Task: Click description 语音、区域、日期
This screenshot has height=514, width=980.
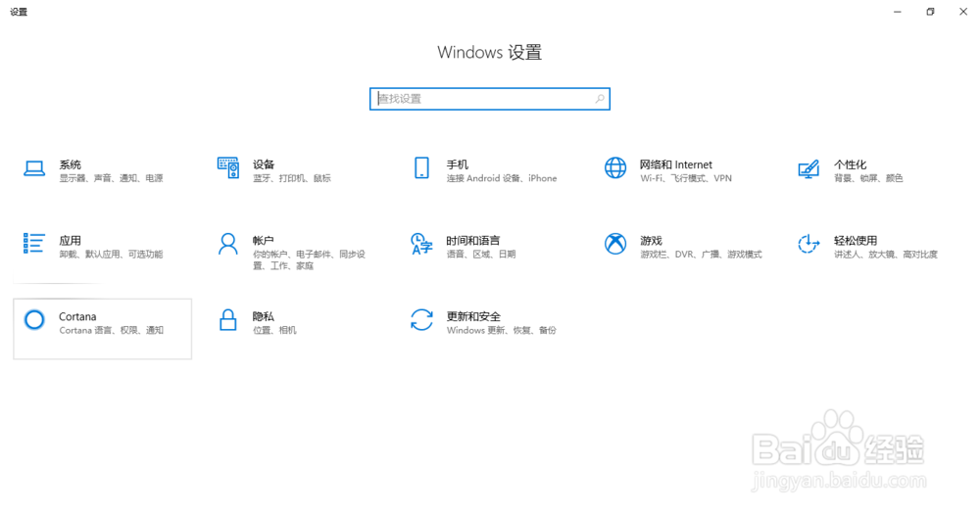Action: [481, 255]
